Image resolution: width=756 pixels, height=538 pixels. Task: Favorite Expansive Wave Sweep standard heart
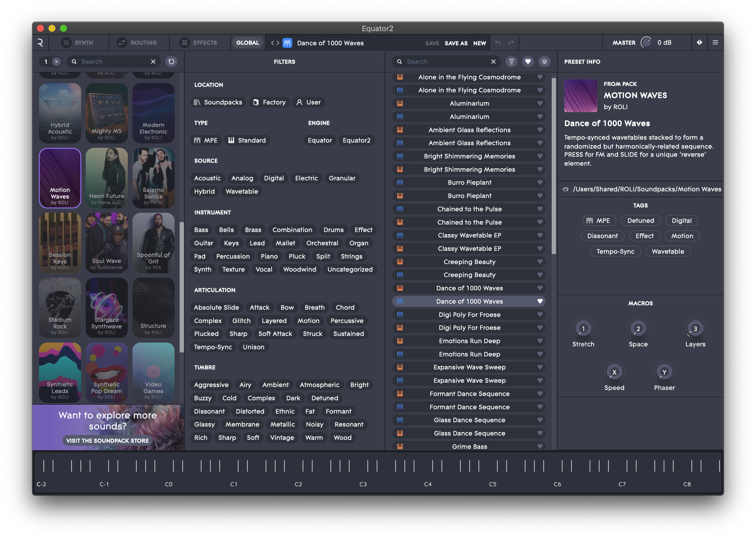tap(540, 367)
